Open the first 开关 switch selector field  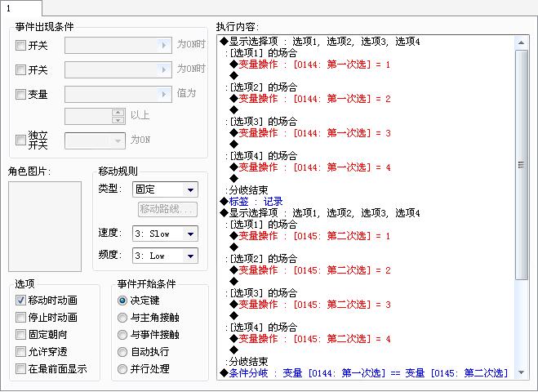click(118, 45)
